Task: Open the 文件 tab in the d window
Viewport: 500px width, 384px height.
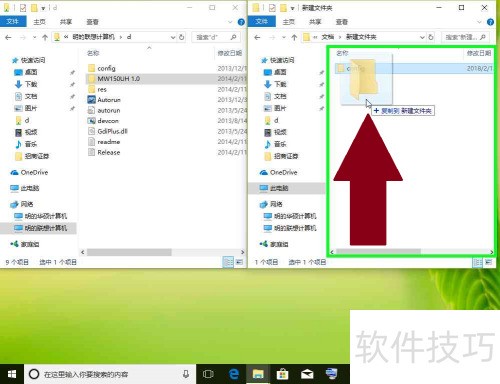Action: coord(13,22)
